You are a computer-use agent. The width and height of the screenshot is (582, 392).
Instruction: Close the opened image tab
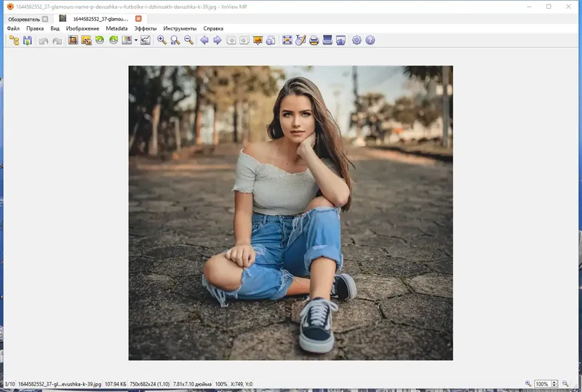click(138, 18)
